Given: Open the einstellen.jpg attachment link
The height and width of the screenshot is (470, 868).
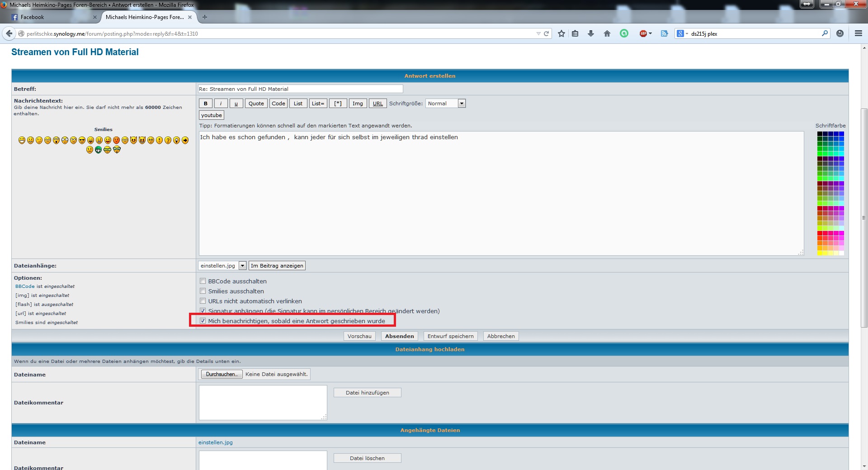Looking at the screenshot, I should pyautogui.click(x=215, y=442).
